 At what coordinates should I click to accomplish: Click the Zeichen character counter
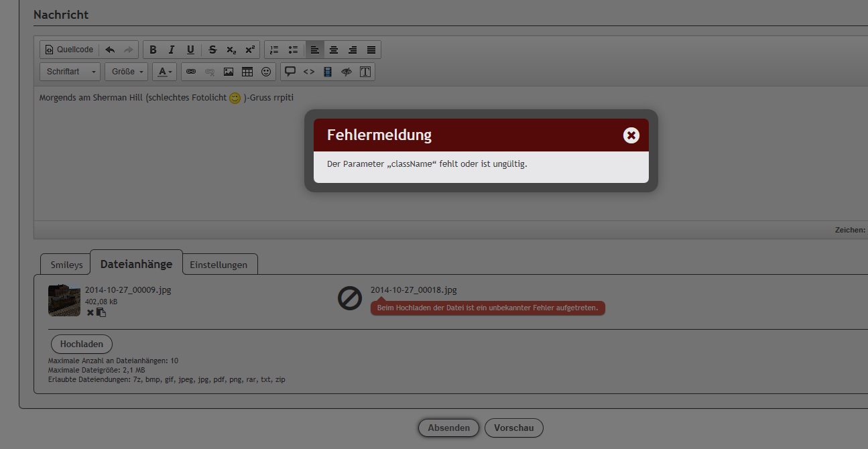coord(851,230)
